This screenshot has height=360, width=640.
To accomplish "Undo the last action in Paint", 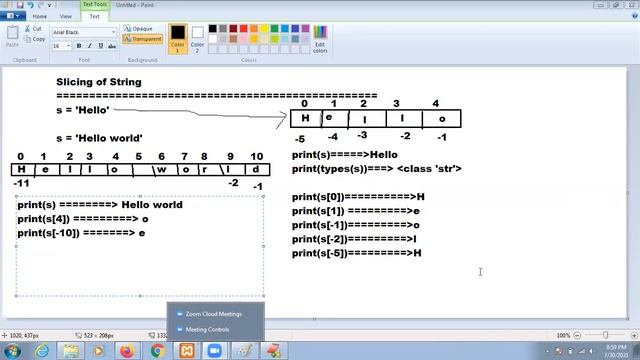I will pyautogui.click(x=30, y=5).
